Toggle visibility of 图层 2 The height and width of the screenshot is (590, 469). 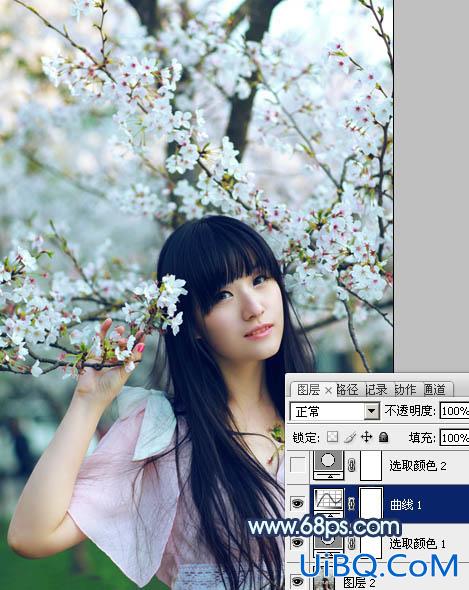click(297, 581)
